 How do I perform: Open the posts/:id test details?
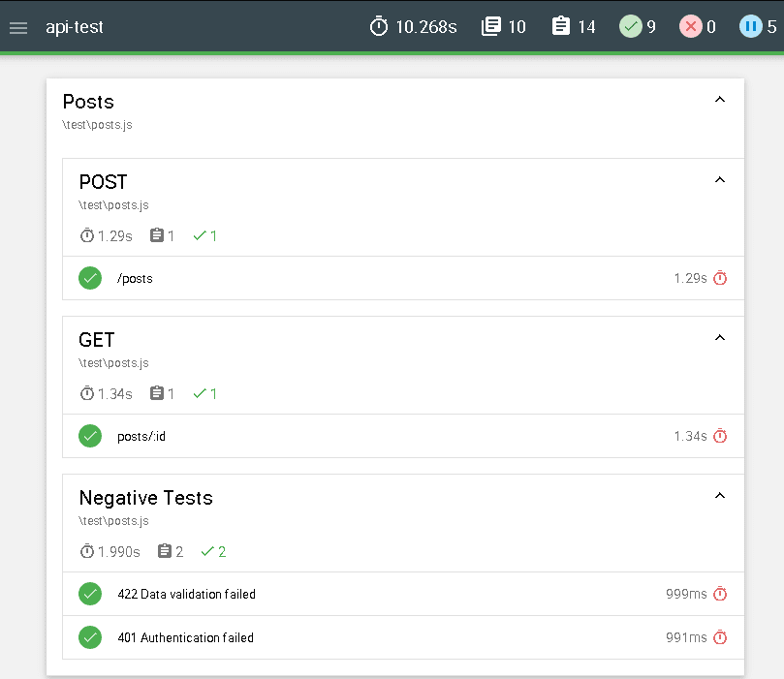(x=403, y=436)
